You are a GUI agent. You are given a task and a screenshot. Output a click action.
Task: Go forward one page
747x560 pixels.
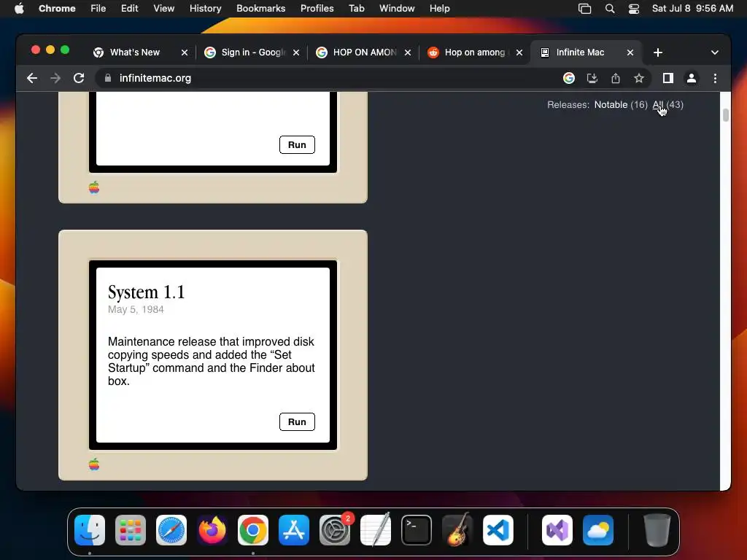click(x=55, y=78)
